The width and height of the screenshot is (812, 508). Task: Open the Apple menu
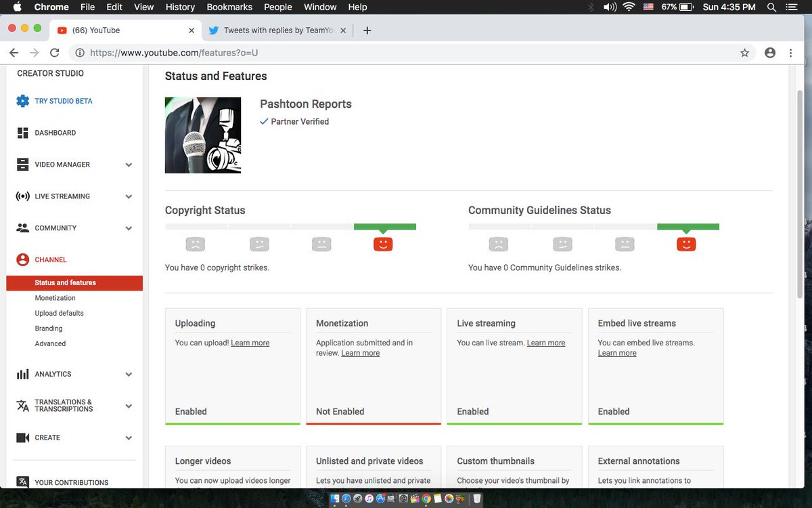[x=16, y=7]
